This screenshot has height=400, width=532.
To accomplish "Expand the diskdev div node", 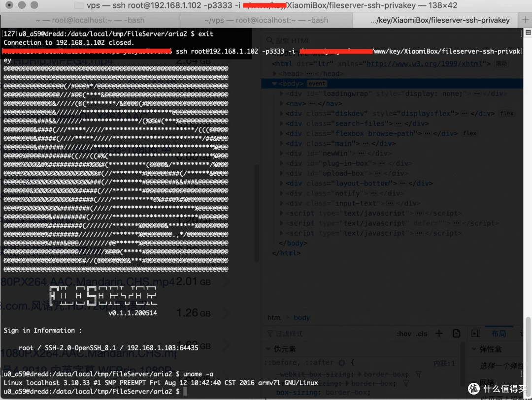I will coord(281,114).
